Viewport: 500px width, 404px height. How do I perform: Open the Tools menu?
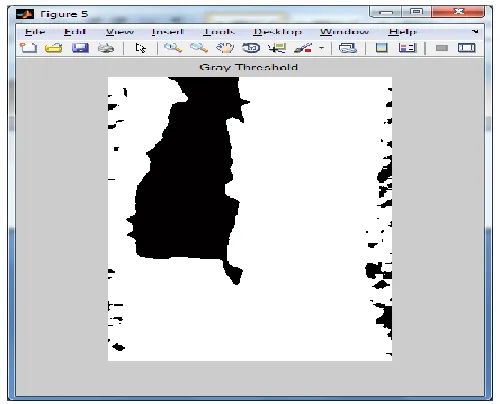coord(219,32)
